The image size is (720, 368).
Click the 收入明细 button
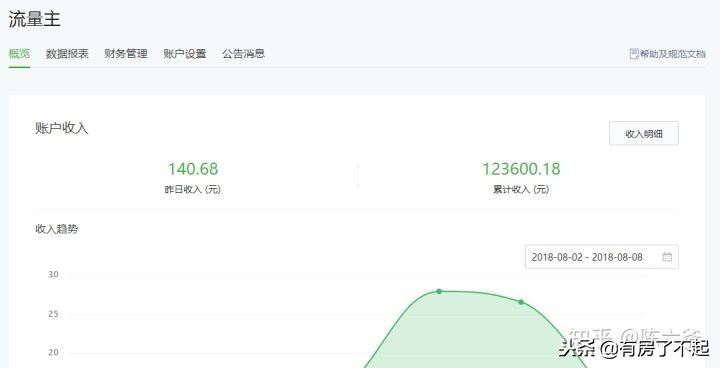pyautogui.click(x=644, y=134)
